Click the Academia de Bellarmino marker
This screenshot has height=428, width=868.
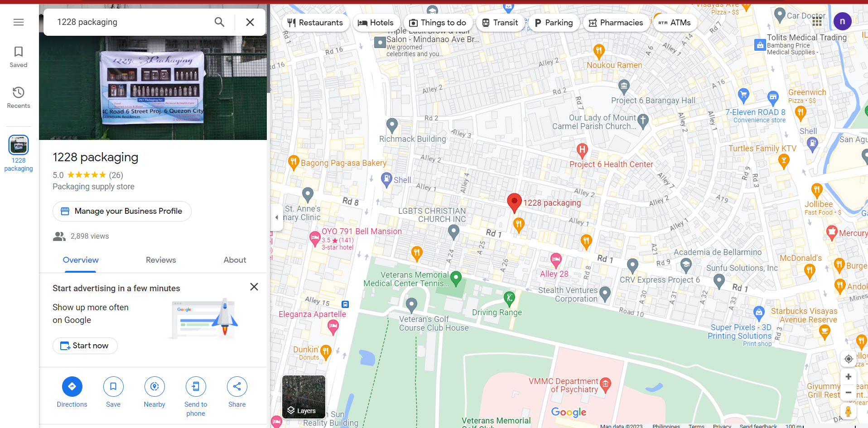(686, 265)
